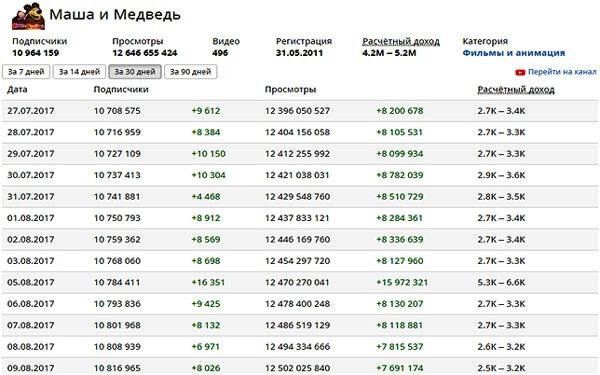This screenshot has width=600, height=375.
Task: Click the Просмотры table column header
Action: pyautogui.click(x=290, y=90)
